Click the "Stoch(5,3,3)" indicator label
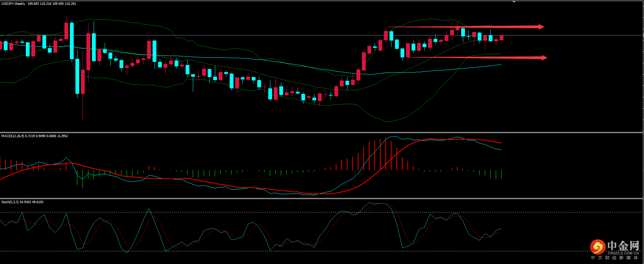This screenshot has width=644, height=264. 10,202
